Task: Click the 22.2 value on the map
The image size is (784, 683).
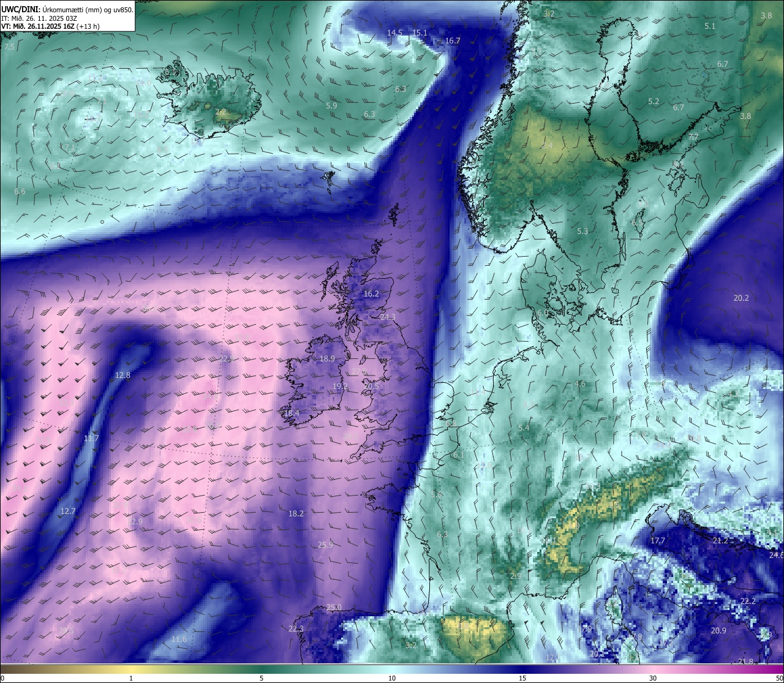Action: (x=748, y=601)
